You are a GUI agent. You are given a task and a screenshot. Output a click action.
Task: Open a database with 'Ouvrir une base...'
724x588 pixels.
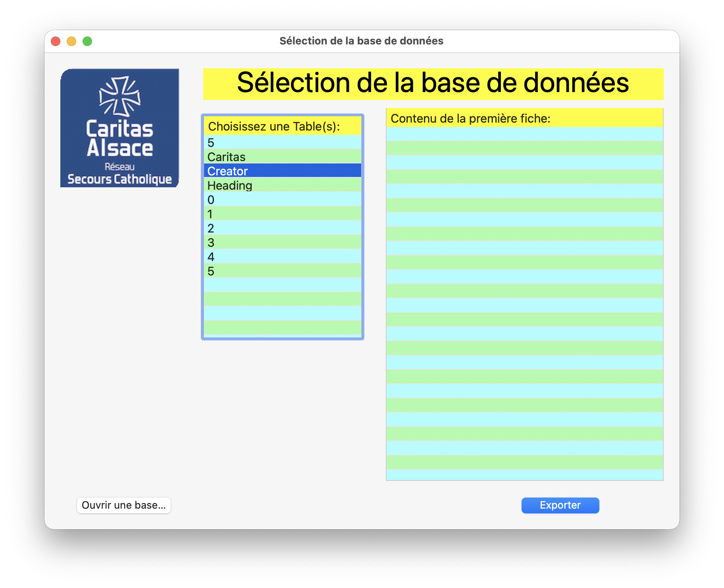[x=123, y=505]
